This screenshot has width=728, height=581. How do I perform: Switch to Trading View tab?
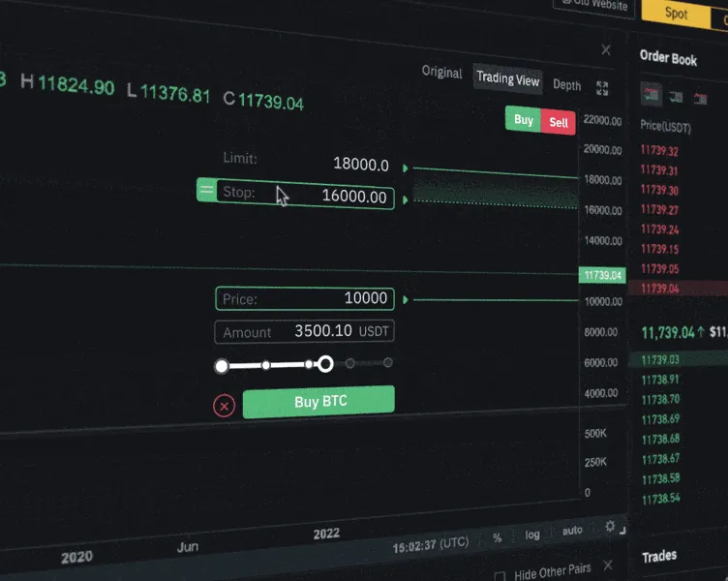click(508, 79)
